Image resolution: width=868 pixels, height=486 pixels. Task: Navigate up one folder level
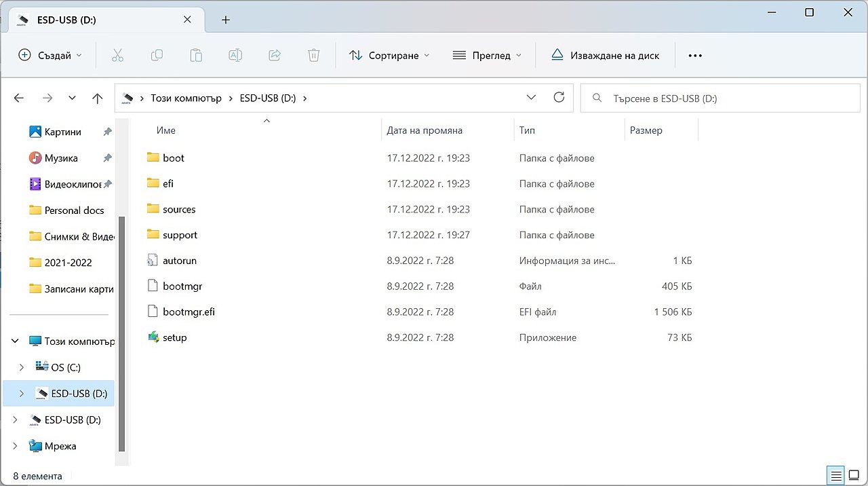coord(98,98)
